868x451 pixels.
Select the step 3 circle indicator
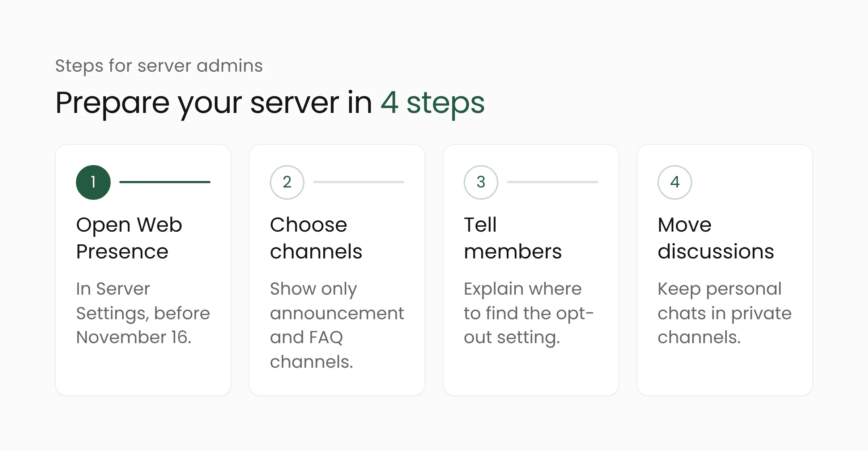[481, 182]
